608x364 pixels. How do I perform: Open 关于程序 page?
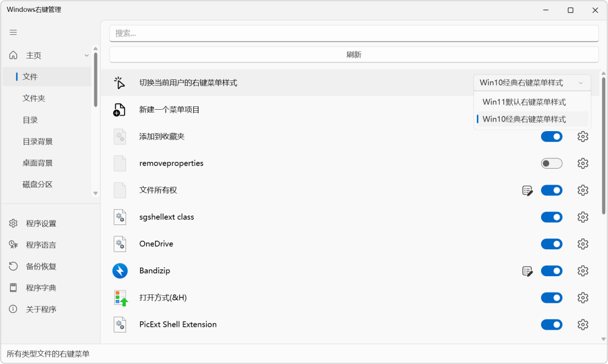pos(50,309)
